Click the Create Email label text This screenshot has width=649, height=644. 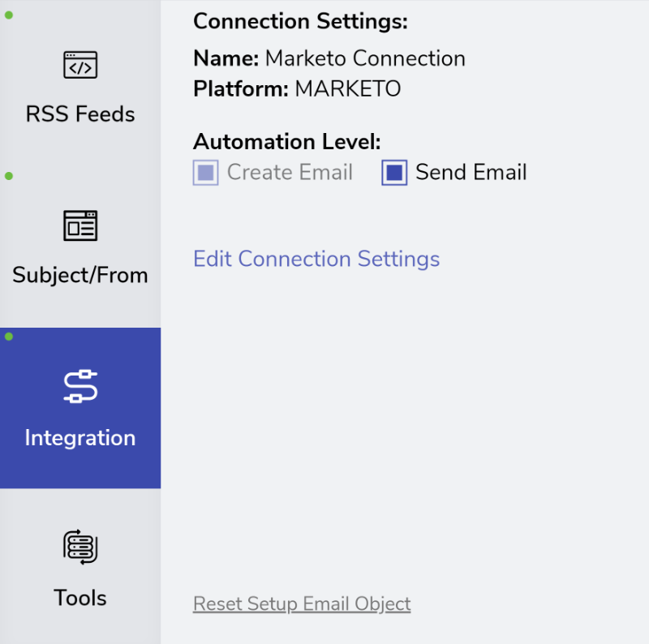tap(290, 172)
